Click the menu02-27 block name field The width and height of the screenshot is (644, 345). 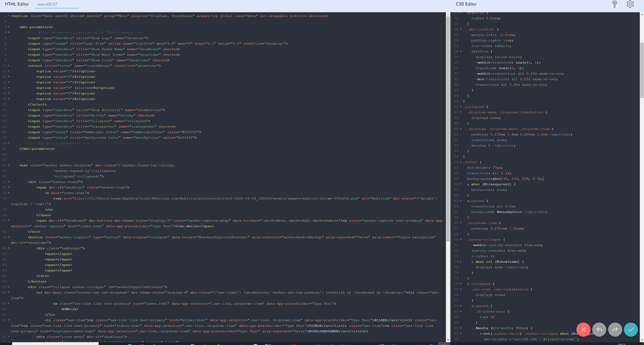click(57, 4)
